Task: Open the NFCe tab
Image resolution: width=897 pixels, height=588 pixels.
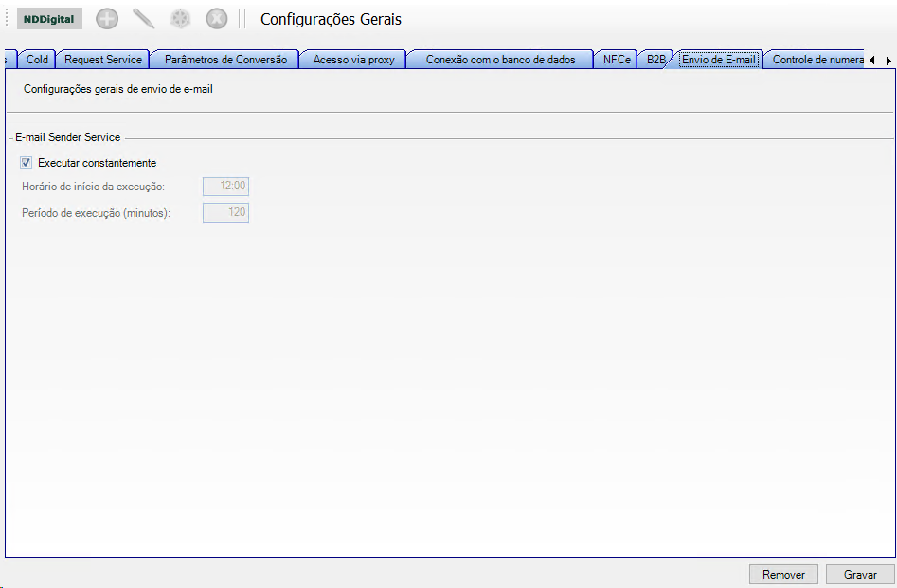Action: [617, 60]
